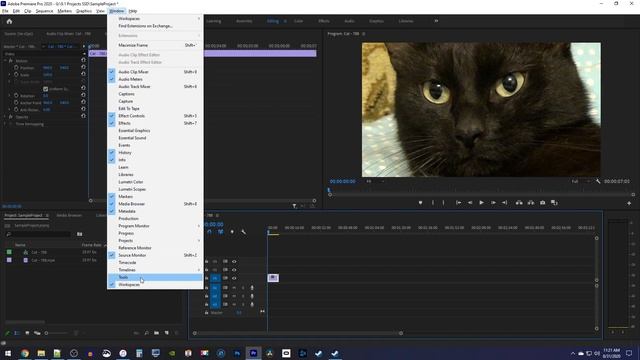Image resolution: width=640 pixels, height=360 pixels.
Task: Open Chrome from the taskbar
Action: pos(24,353)
